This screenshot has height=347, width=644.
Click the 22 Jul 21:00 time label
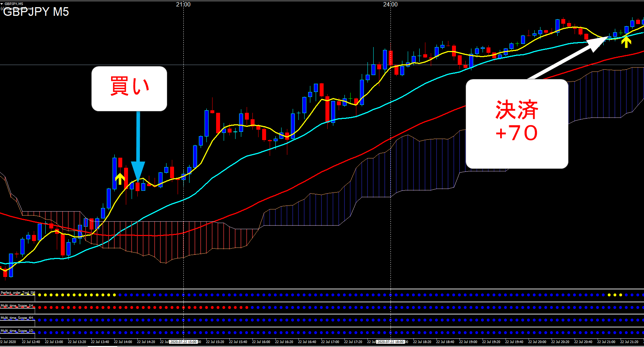point(606,342)
